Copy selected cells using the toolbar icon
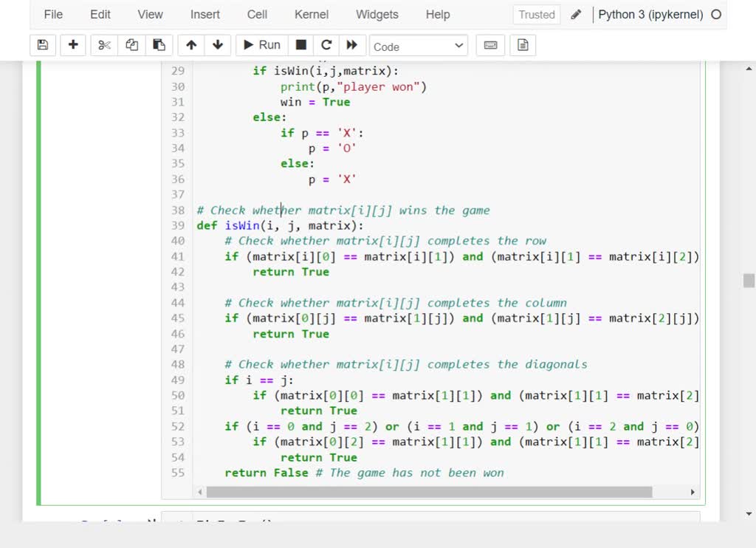Image resolution: width=756 pixels, height=548 pixels. [132, 45]
